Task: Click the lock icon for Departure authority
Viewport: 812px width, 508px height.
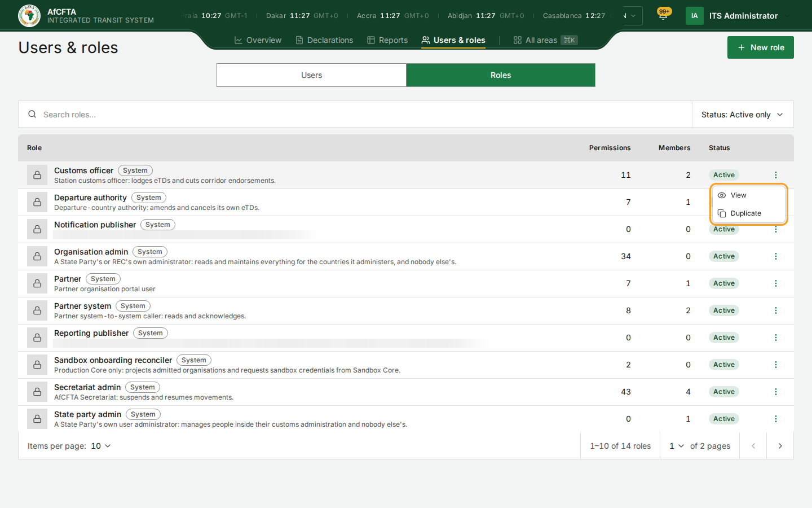Action: (37, 202)
